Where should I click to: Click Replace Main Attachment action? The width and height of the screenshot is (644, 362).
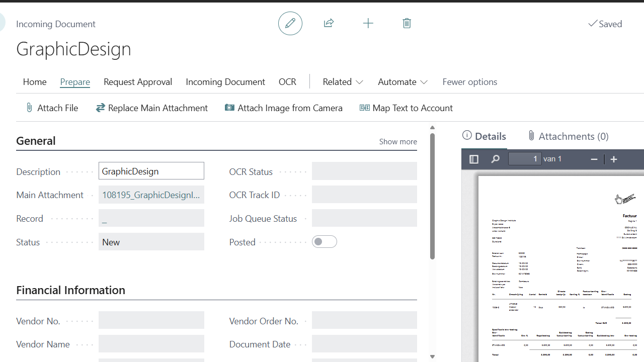tap(152, 108)
